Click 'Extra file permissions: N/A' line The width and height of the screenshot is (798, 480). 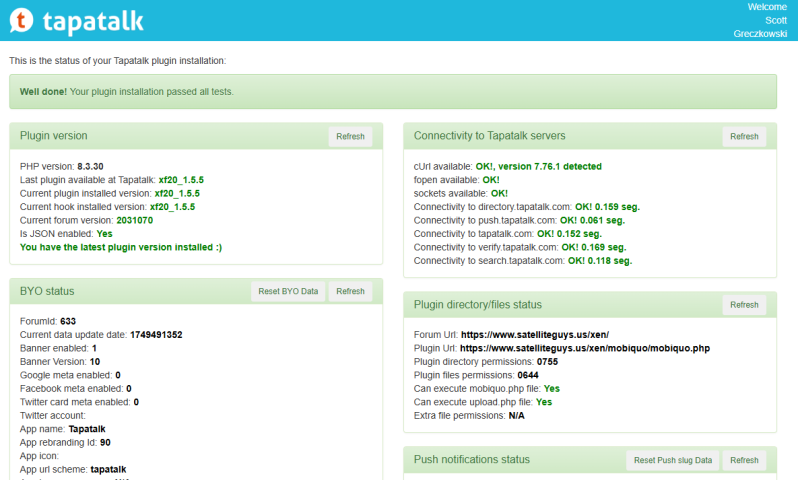(469, 415)
